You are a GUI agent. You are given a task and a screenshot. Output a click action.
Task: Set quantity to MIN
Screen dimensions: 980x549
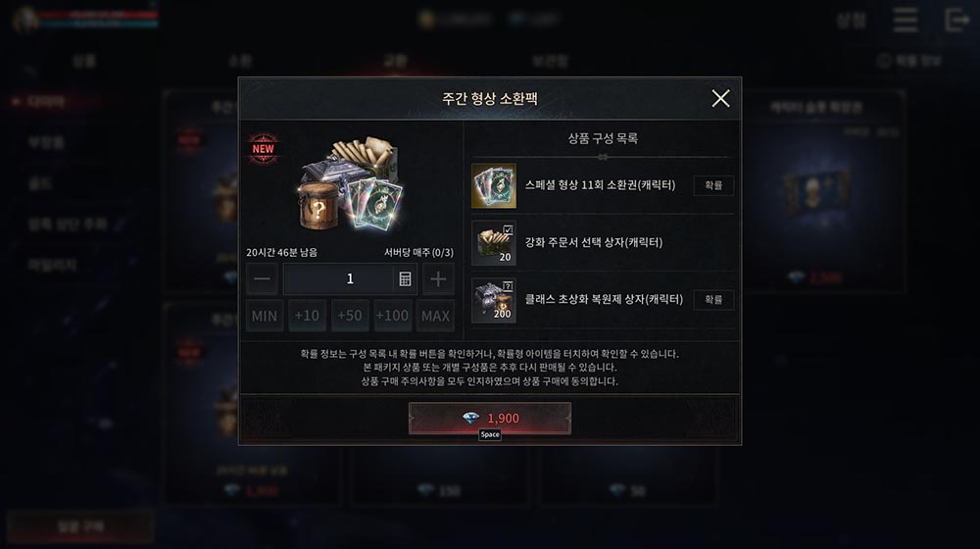click(265, 316)
